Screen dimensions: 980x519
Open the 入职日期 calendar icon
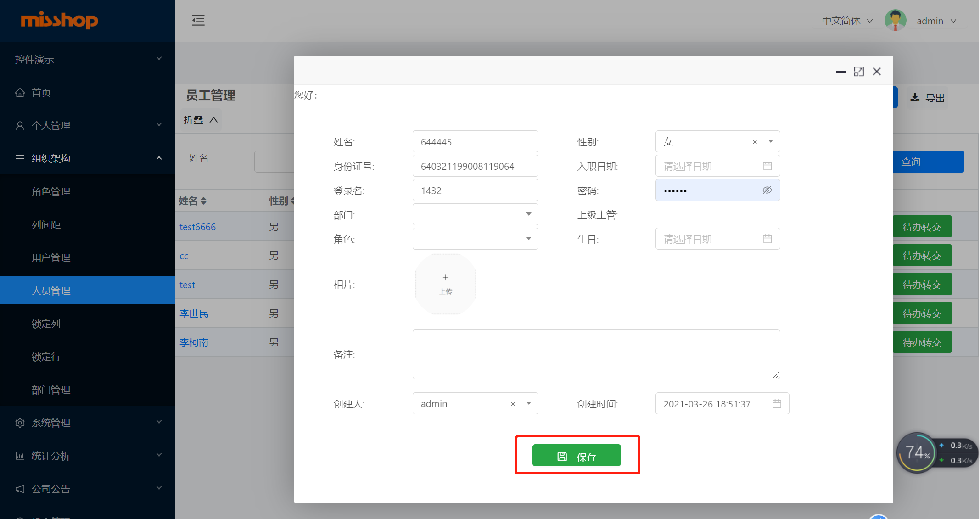(767, 166)
